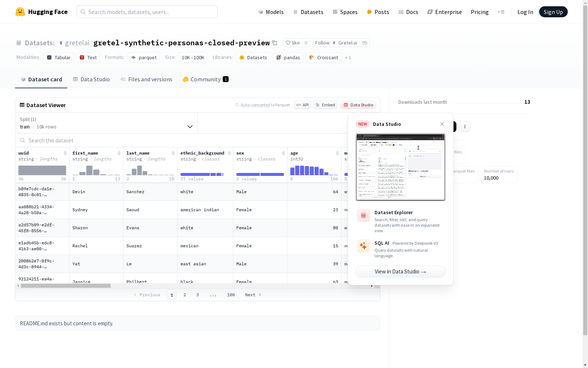Click the age column histogram

click(314, 170)
